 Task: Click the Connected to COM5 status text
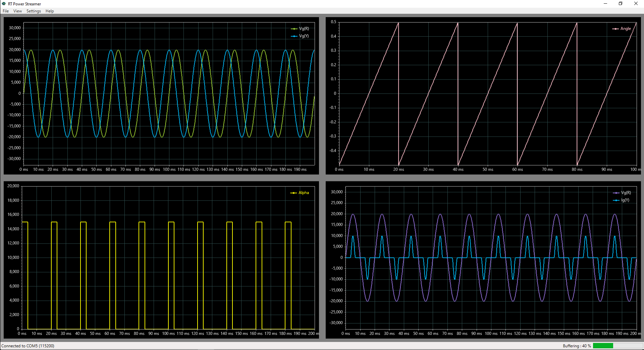pyautogui.click(x=28, y=346)
